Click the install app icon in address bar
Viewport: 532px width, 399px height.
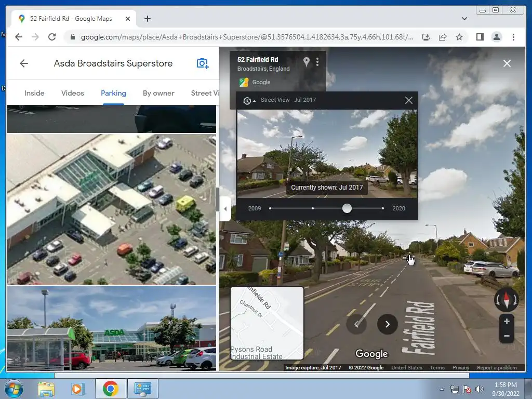click(426, 37)
